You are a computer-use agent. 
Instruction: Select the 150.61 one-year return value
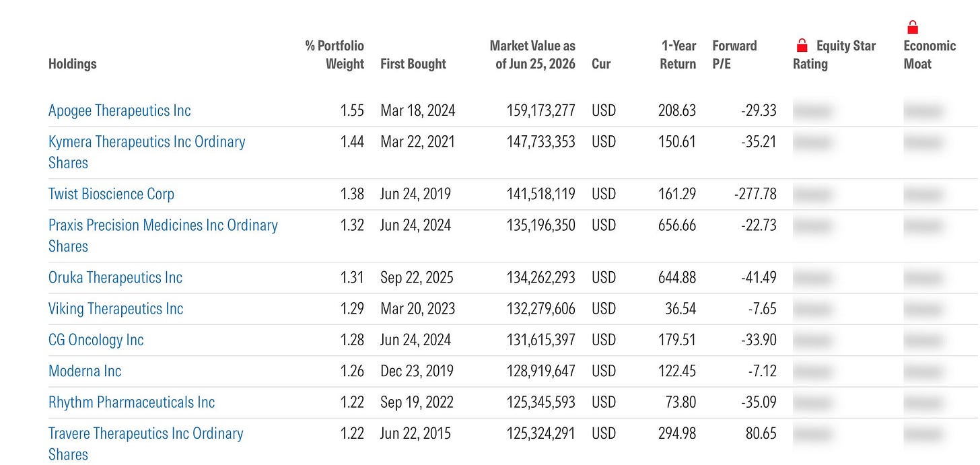(677, 142)
